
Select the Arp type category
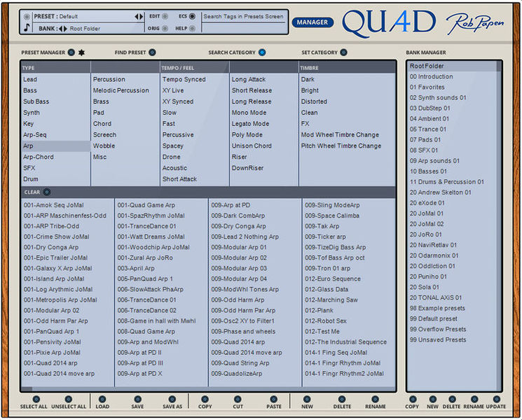55,146
